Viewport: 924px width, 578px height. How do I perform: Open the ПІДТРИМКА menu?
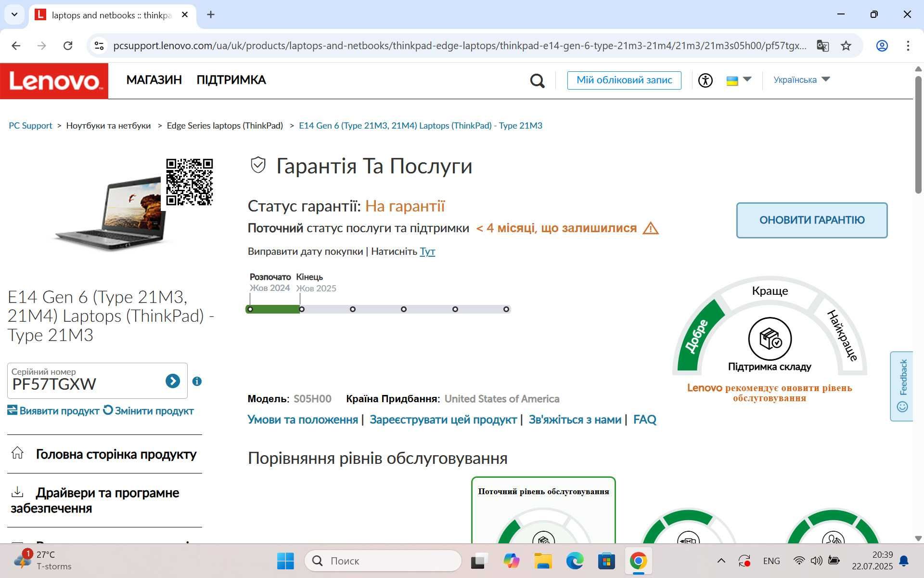231,80
